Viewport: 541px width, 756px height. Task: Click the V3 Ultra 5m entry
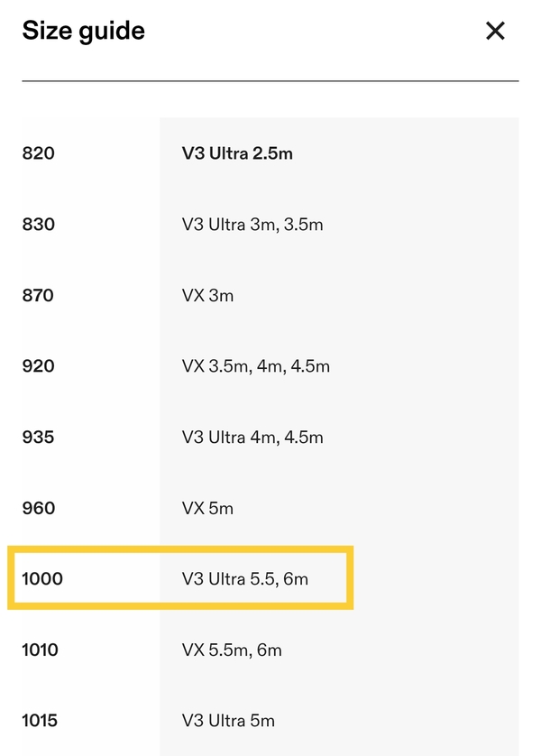click(x=228, y=721)
